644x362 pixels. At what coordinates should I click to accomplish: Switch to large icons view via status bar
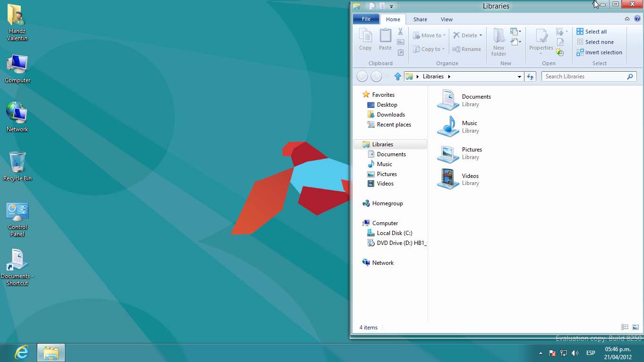(635, 327)
